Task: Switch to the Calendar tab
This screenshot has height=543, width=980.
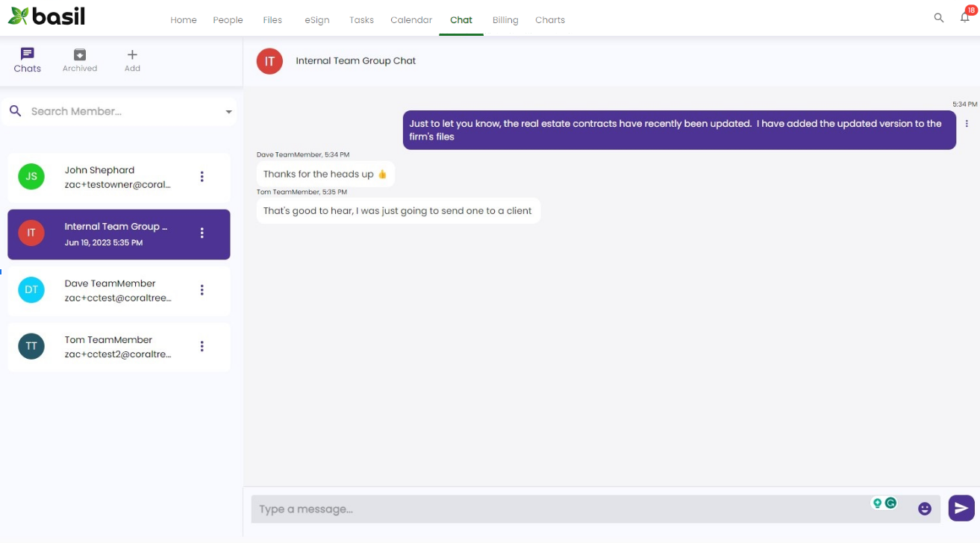Action: 411,20
